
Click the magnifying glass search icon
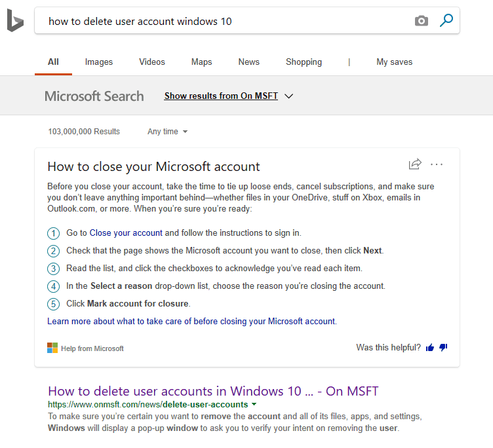click(x=446, y=21)
